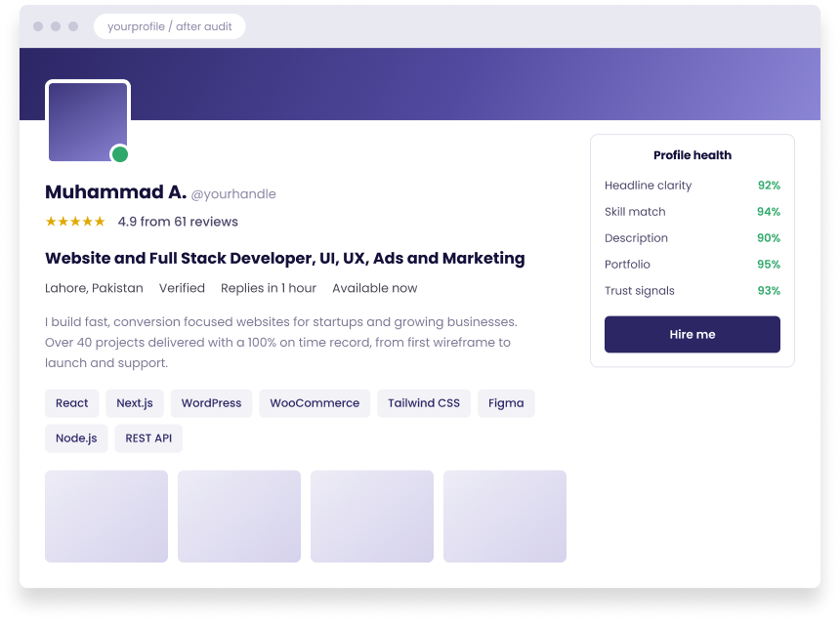Click the Portfolio row label
The image size is (840, 623).
tap(627, 264)
